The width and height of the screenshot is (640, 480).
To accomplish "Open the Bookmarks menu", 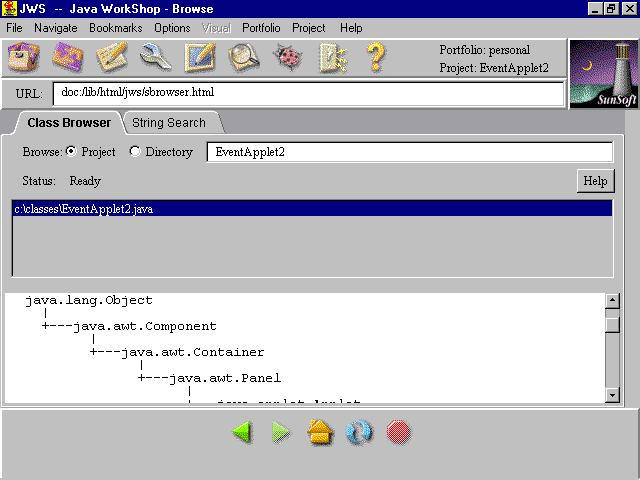I will pyautogui.click(x=116, y=28).
